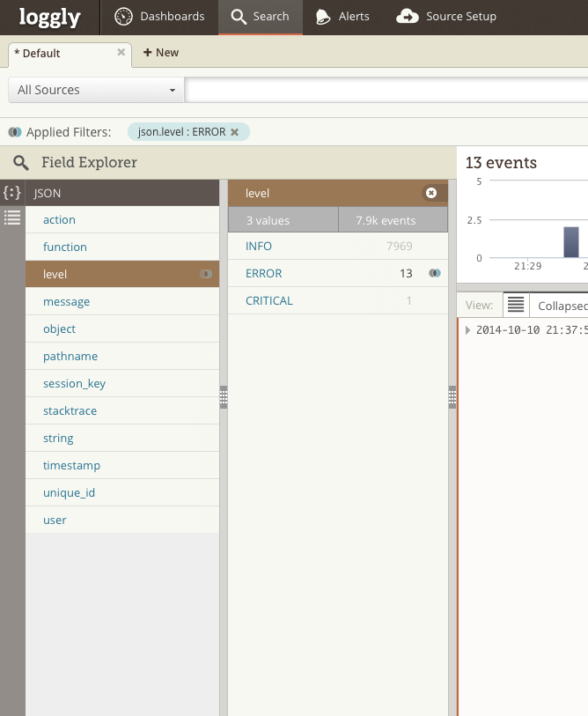588x716 pixels.
Task: Click the histogram bar in chart
Action: click(x=571, y=242)
